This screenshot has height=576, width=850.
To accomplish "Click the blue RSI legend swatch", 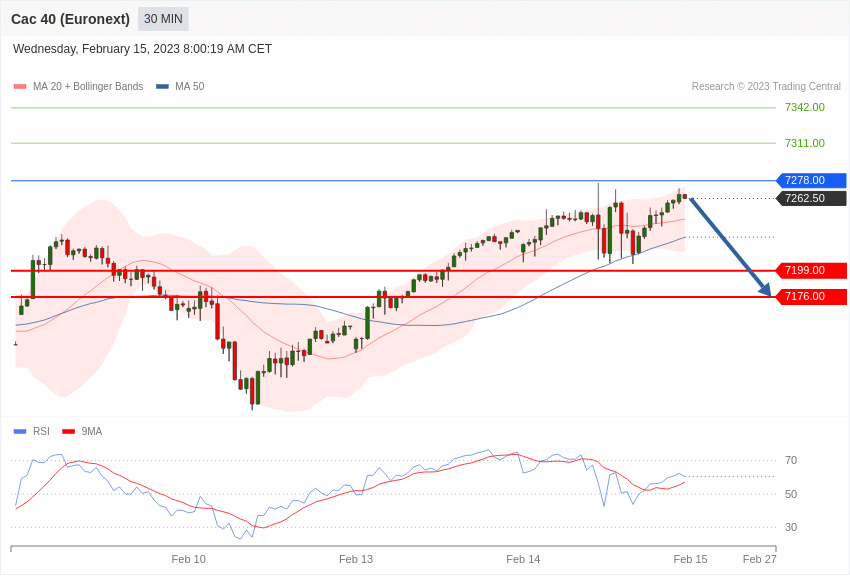I will 20,432.
